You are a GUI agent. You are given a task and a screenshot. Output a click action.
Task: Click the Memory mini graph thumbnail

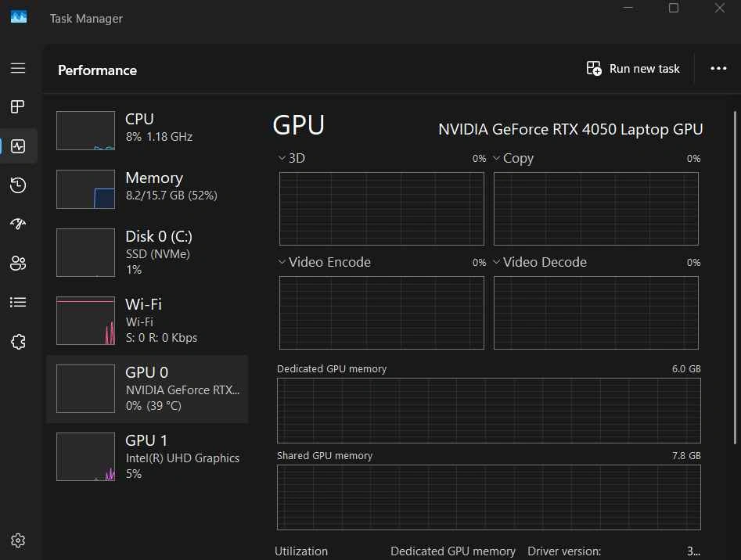tap(85, 188)
